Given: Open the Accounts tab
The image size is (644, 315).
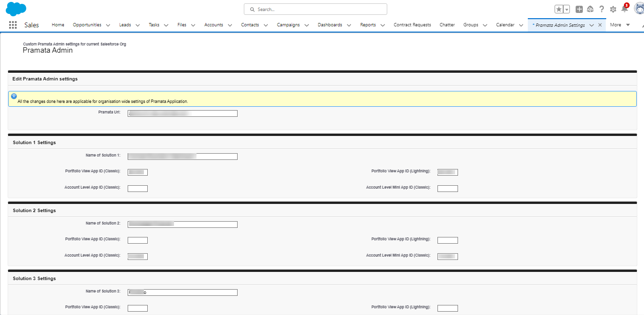Looking at the screenshot, I should (x=214, y=25).
